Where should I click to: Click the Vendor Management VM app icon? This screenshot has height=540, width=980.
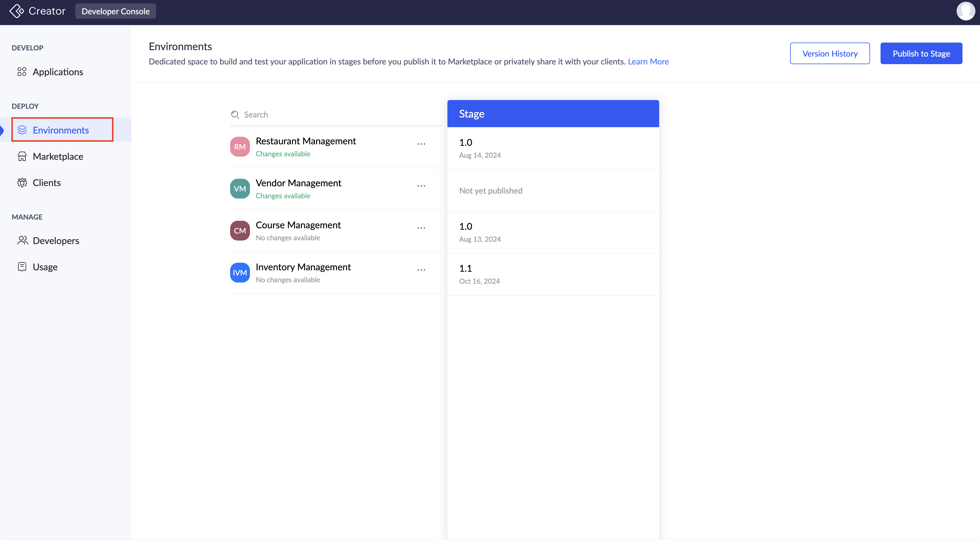coord(240,189)
